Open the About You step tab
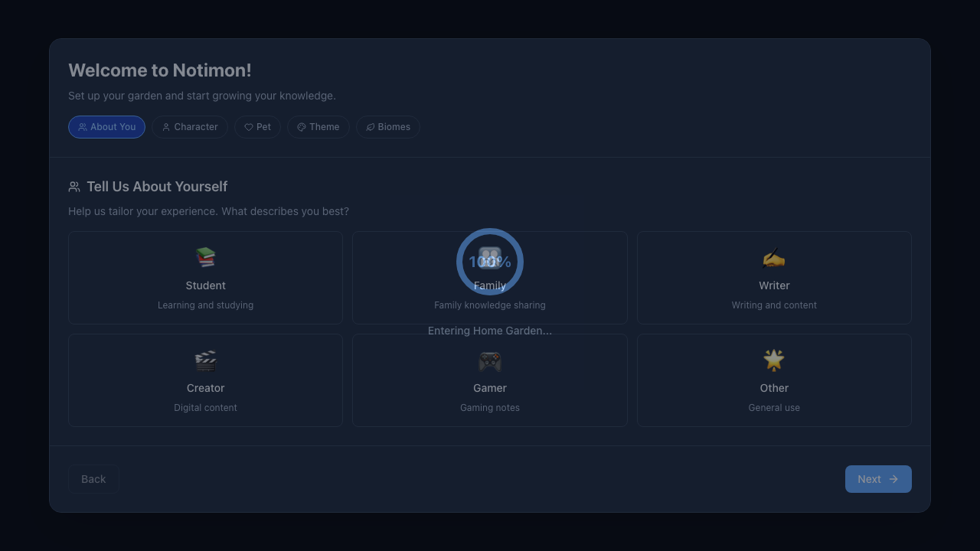 [x=106, y=127]
